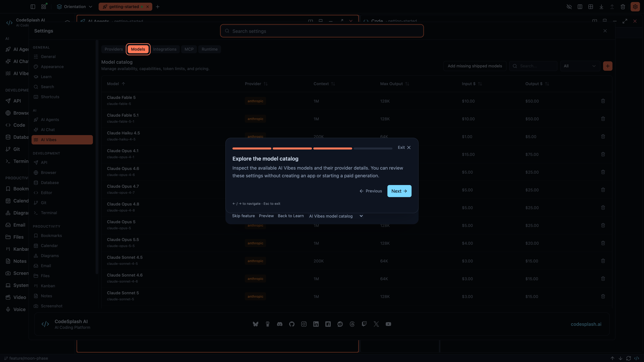Open the Discord icon in footer
644x362 pixels.
280,324
